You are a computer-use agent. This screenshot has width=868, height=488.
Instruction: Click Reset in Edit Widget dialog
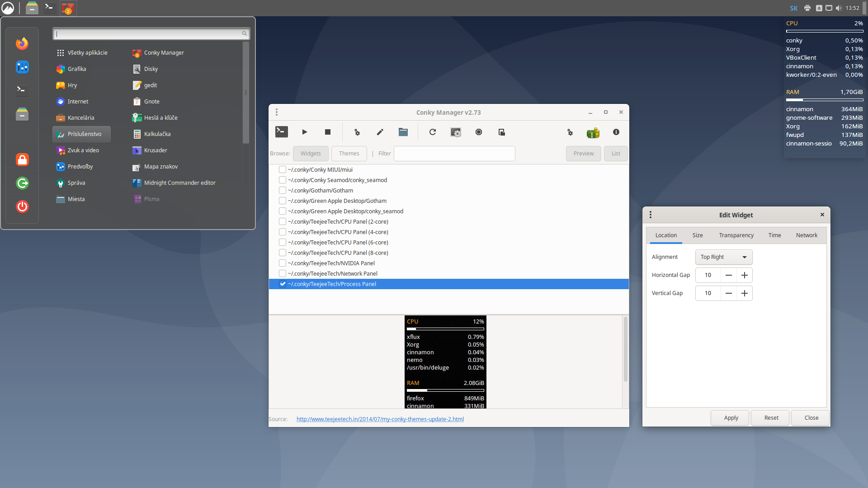point(771,418)
